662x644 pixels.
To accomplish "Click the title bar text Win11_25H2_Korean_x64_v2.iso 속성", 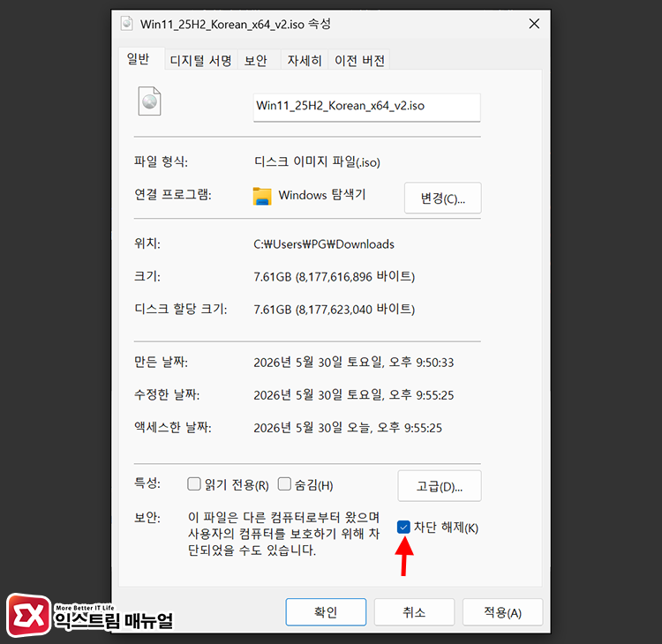I will point(236,24).
